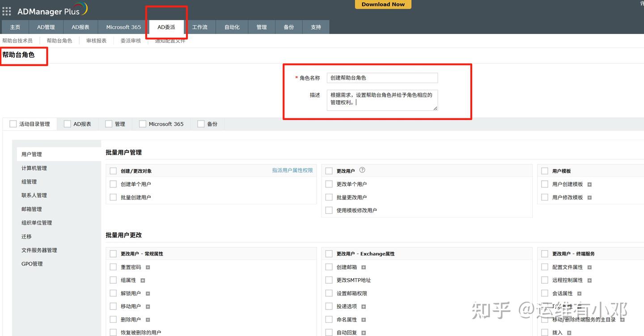
Task: Open the 工作流 tab
Action: pyautogui.click(x=200, y=27)
